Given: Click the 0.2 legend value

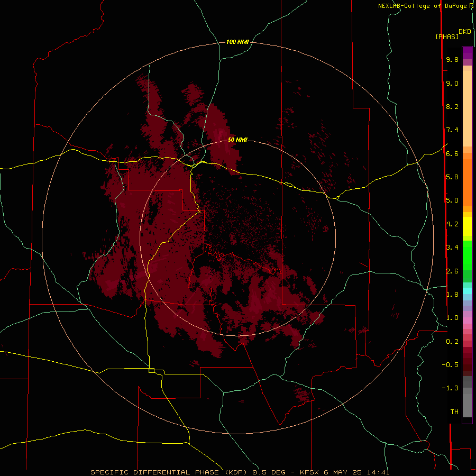Looking at the screenshot, I should [x=452, y=341].
